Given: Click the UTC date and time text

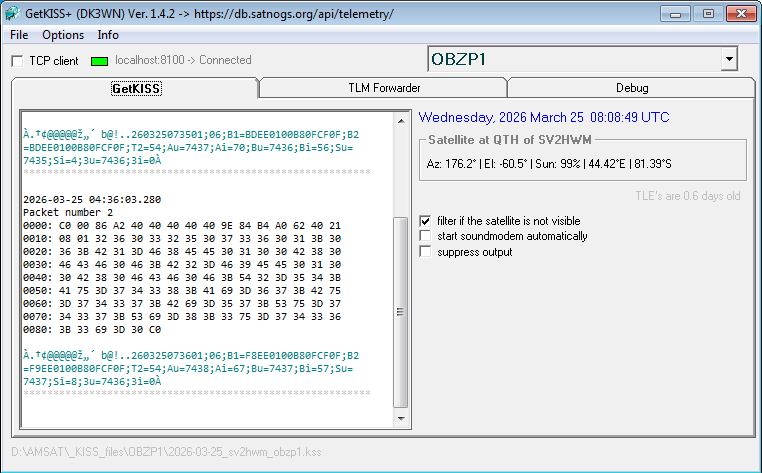Looking at the screenshot, I should pyautogui.click(x=544, y=117).
